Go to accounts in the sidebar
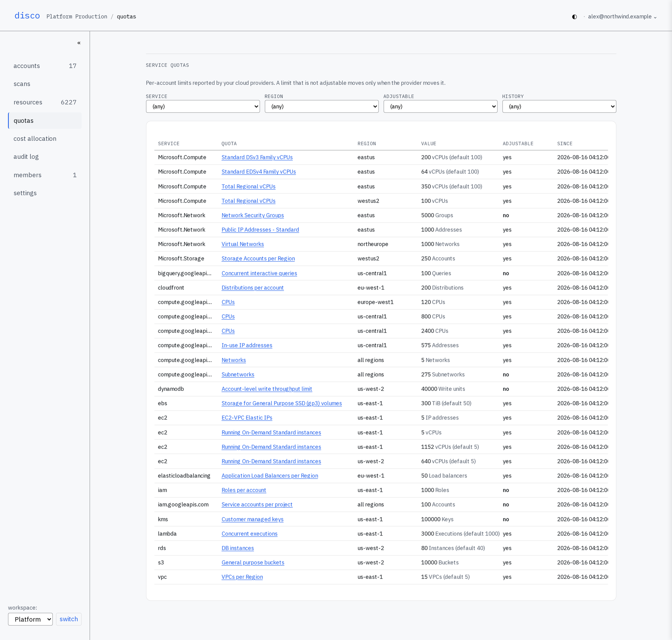Image resolution: width=672 pixels, height=640 pixels. pos(45,66)
